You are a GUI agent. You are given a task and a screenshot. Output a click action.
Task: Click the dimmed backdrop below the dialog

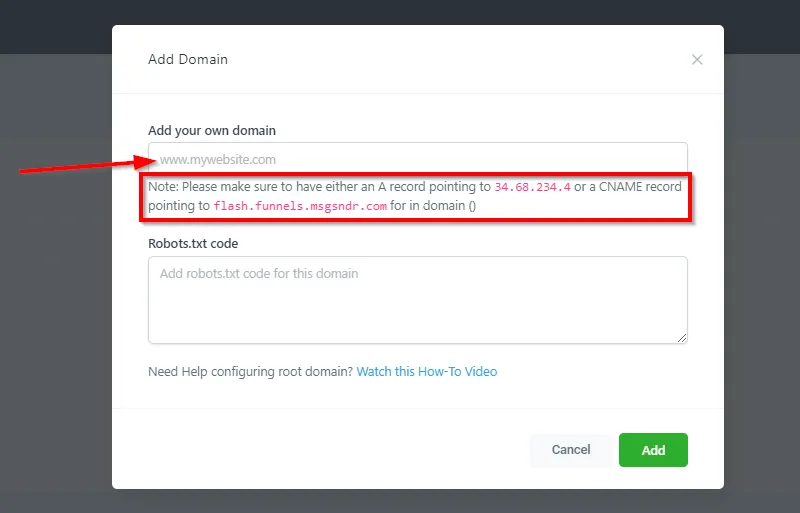pos(400,502)
